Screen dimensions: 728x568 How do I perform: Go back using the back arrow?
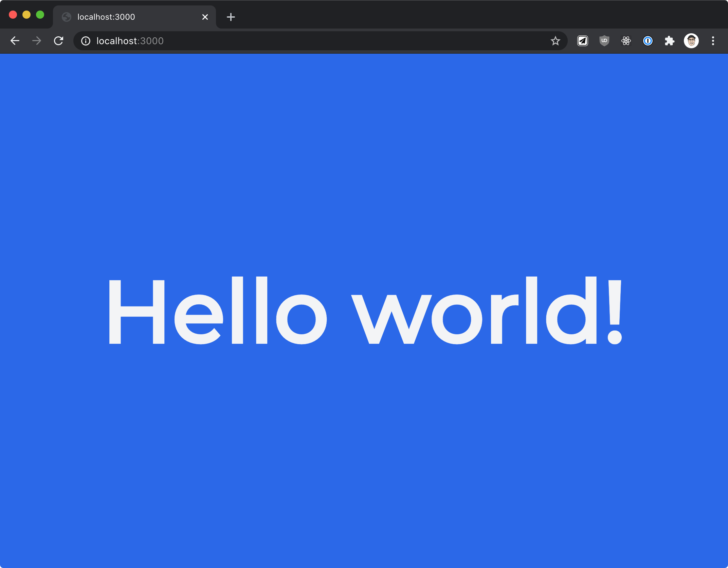point(15,41)
